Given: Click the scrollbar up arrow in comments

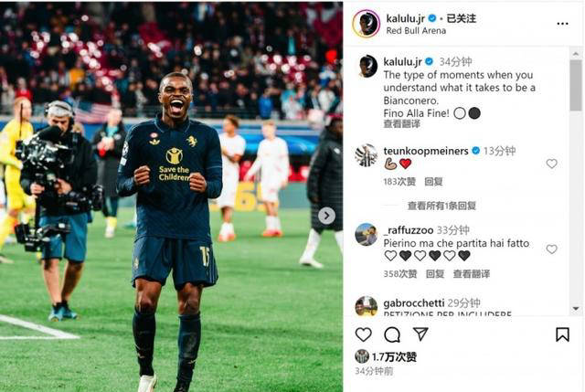Looking at the screenshot, I should [575, 54].
